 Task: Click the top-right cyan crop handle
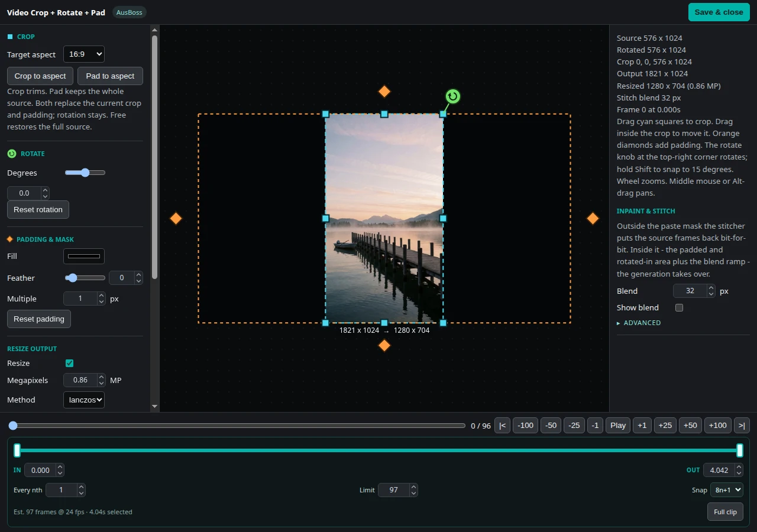point(443,114)
